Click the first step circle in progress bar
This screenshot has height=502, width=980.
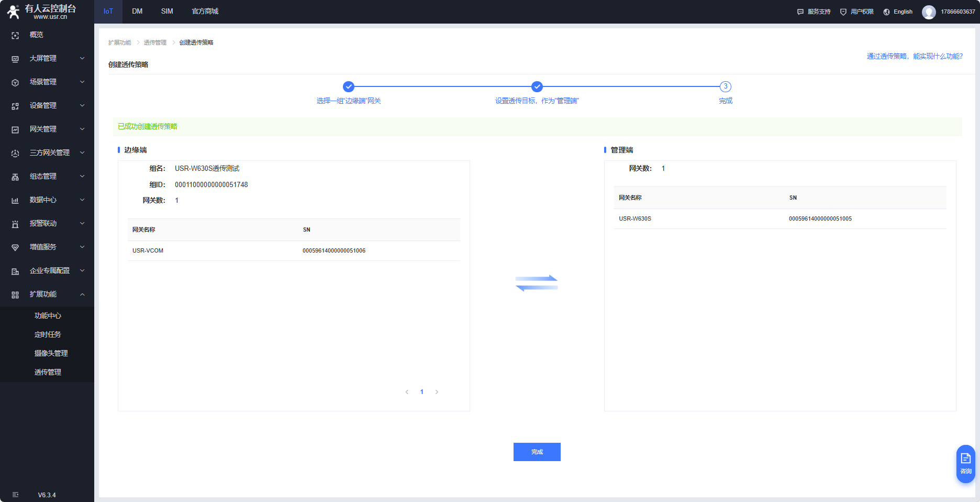click(349, 86)
